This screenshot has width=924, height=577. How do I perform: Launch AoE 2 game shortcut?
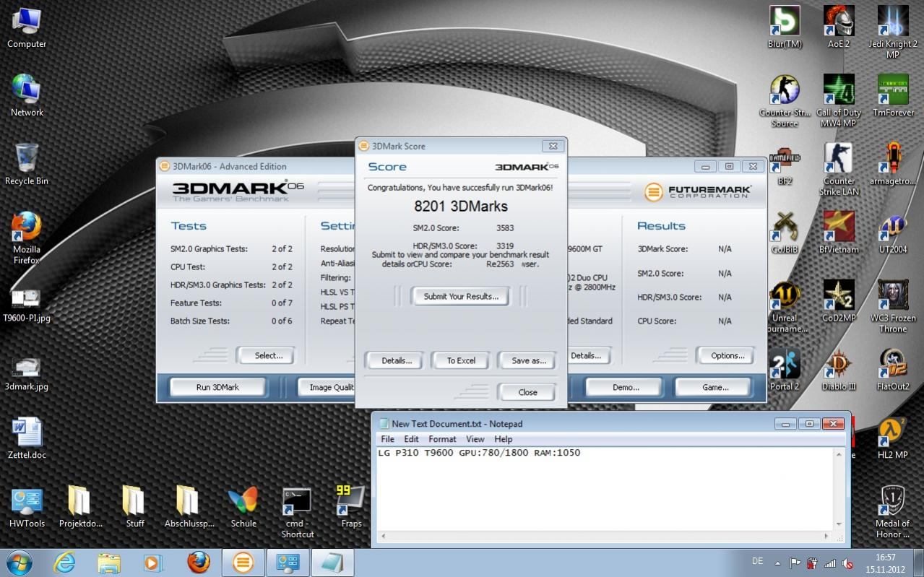click(x=839, y=27)
